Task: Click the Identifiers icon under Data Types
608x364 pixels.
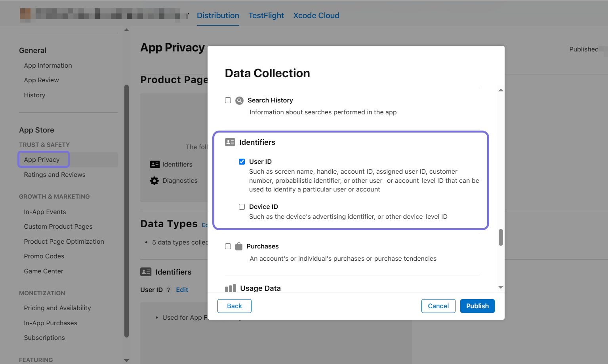Action: [146, 272]
